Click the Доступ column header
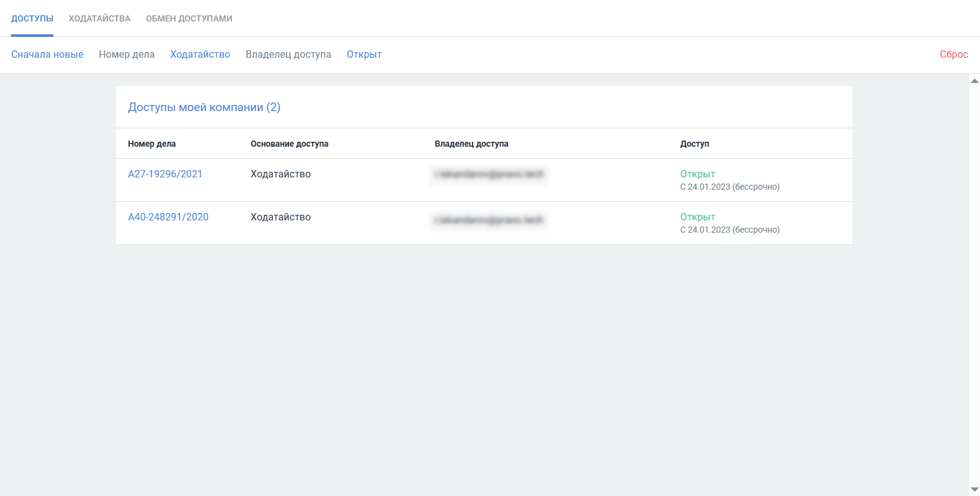This screenshot has width=980, height=496. (x=694, y=144)
